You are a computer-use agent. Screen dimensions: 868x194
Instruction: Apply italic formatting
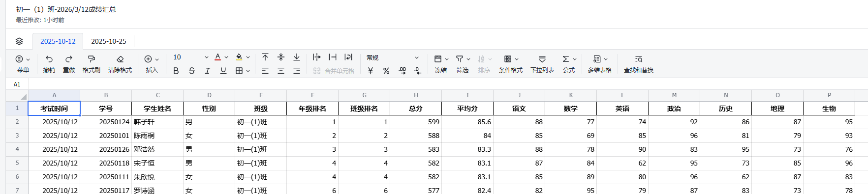point(208,71)
